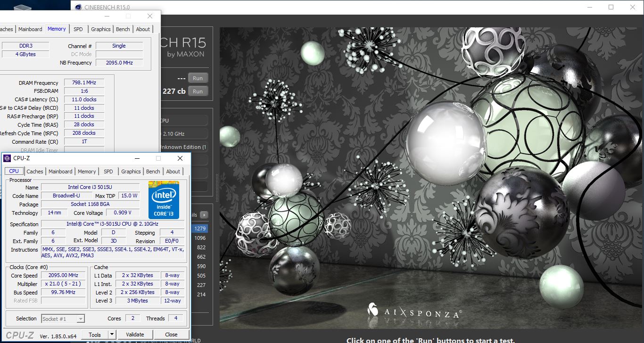Open the Tools dropdown arrow in CPU-Z
This screenshot has height=343, width=644.
tap(112, 335)
